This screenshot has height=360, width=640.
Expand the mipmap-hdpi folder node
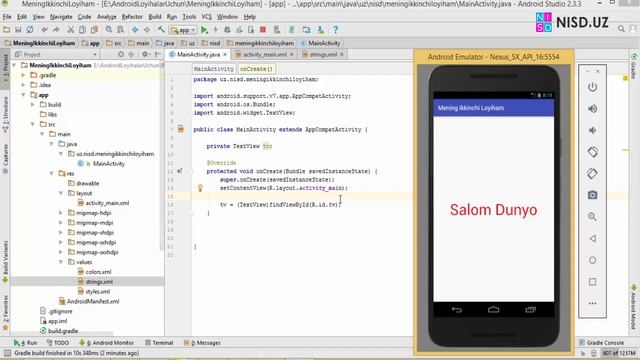(x=61, y=213)
